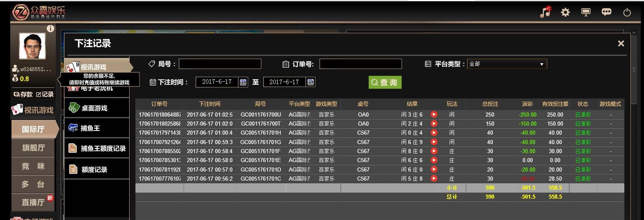
Task: Select the 桌面游戏 tab
Action: (97, 108)
